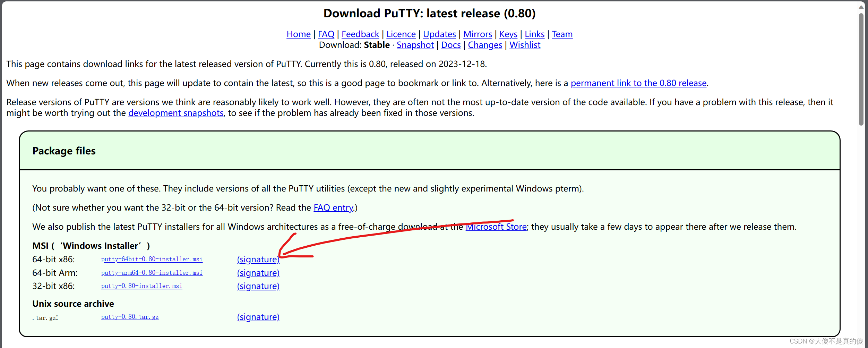868x348 pixels.
Task: Click the 'Stable' download label
Action: point(377,45)
